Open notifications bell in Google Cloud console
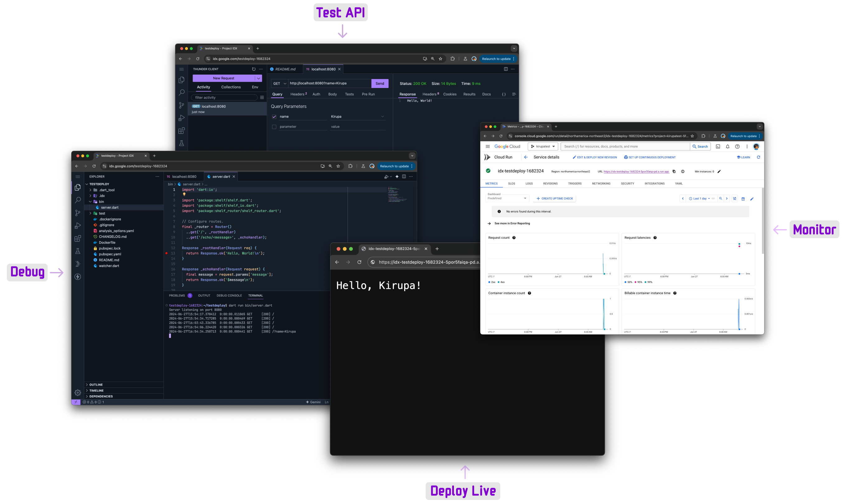Viewport: 850px width, 504px height. coord(727,146)
